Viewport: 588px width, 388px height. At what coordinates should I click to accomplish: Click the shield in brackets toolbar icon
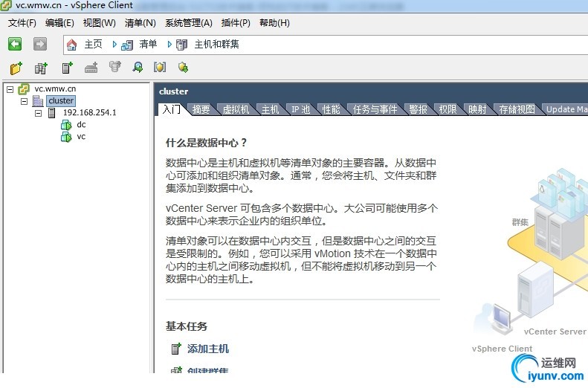point(160,67)
